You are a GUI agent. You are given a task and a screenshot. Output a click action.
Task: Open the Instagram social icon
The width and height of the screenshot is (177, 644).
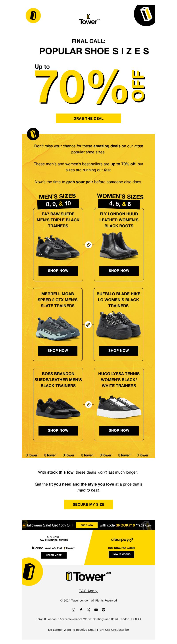(73, 609)
